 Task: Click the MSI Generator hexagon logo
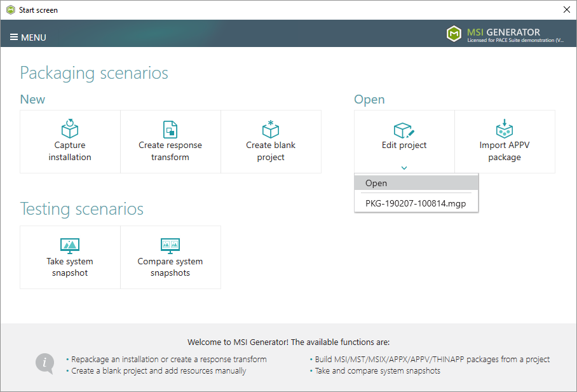454,34
